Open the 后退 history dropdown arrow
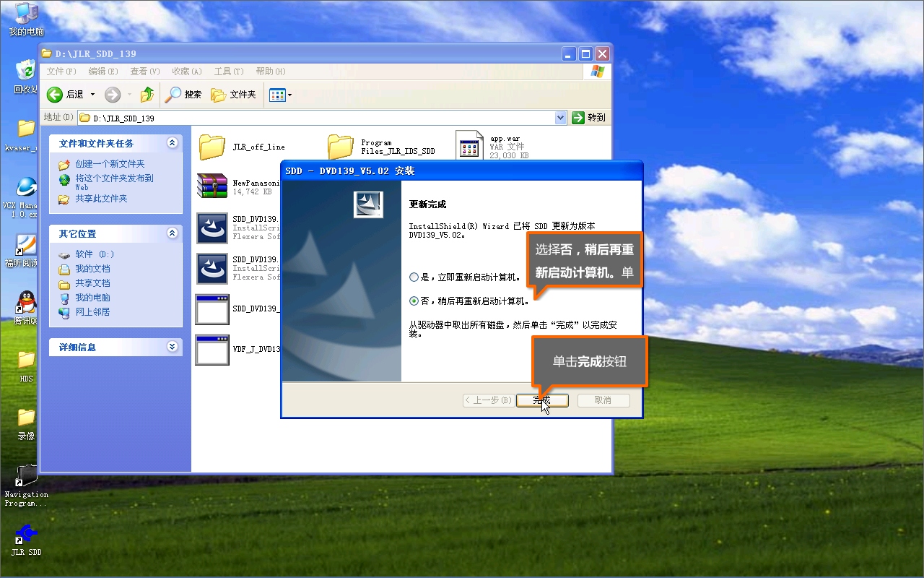This screenshot has width=924, height=578. (x=92, y=95)
